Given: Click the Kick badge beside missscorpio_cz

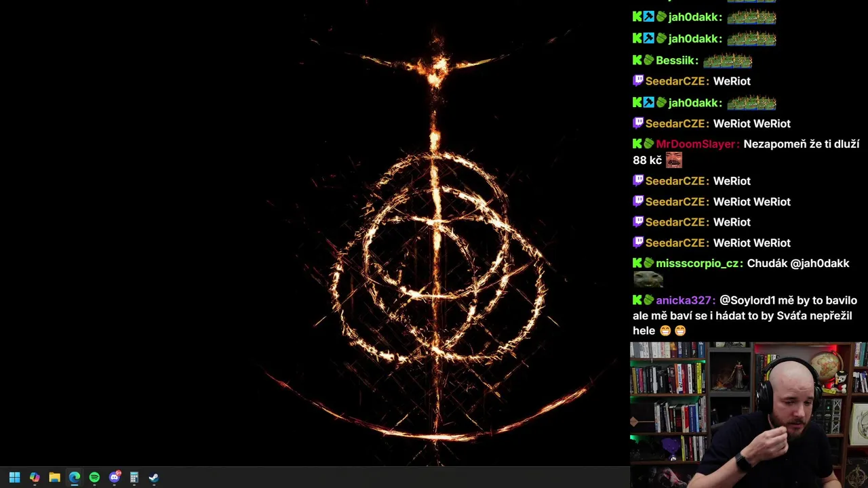Looking at the screenshot, I should tap(637, 263).
